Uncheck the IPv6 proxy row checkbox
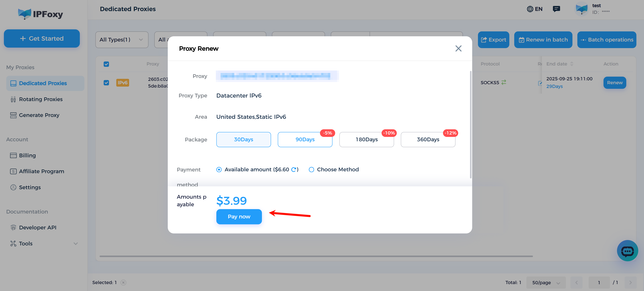The height and width of the screenshot is (291, 644). point(106,83)
